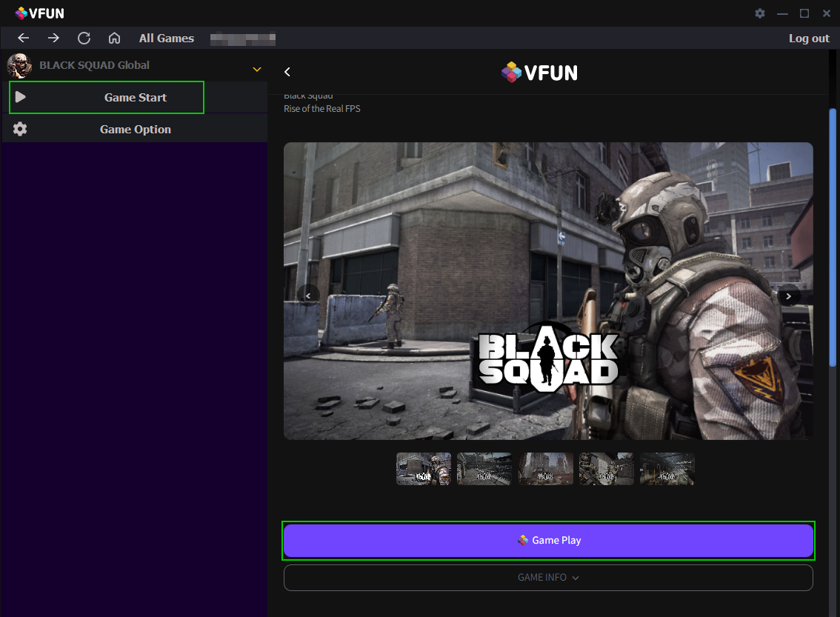Click the play triangle icon beside Game Start
This screenshot has width=840, height=617.
point(20,97)
